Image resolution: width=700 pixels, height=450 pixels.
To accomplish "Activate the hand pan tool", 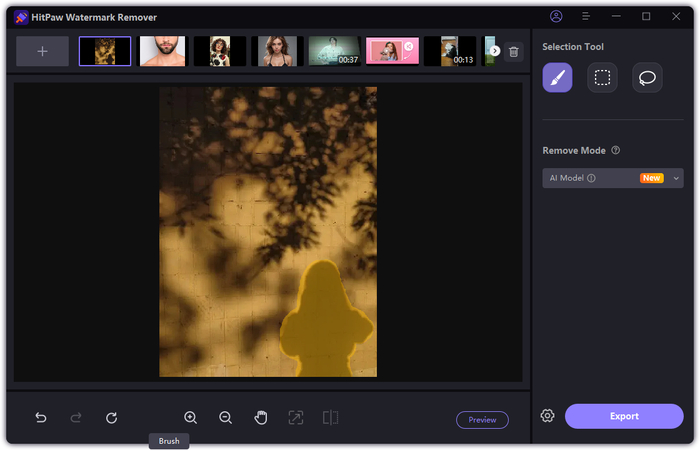I will coord(260,418).
